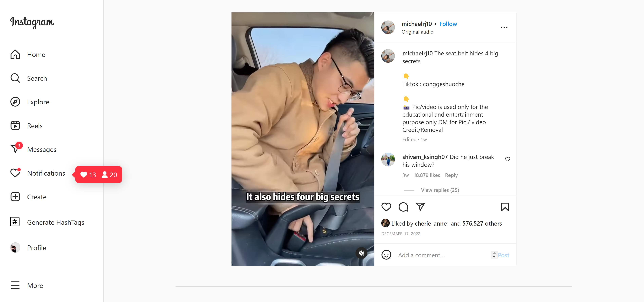Share the post via paper plane icon
The image size is (644, 302).
420,207
